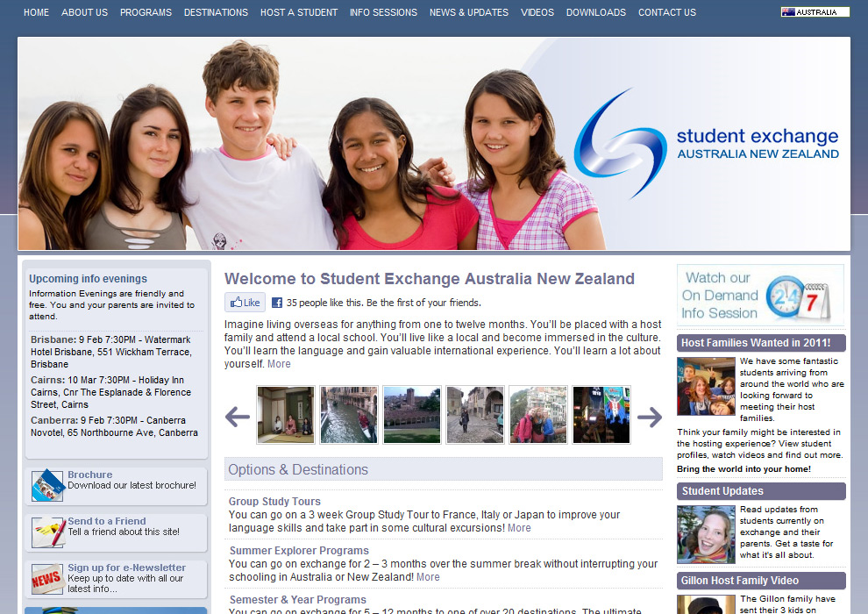This screenshot has height=614, width=868.
Task: Open the AUSTRALIA country selector
Action: pos(815,12)
